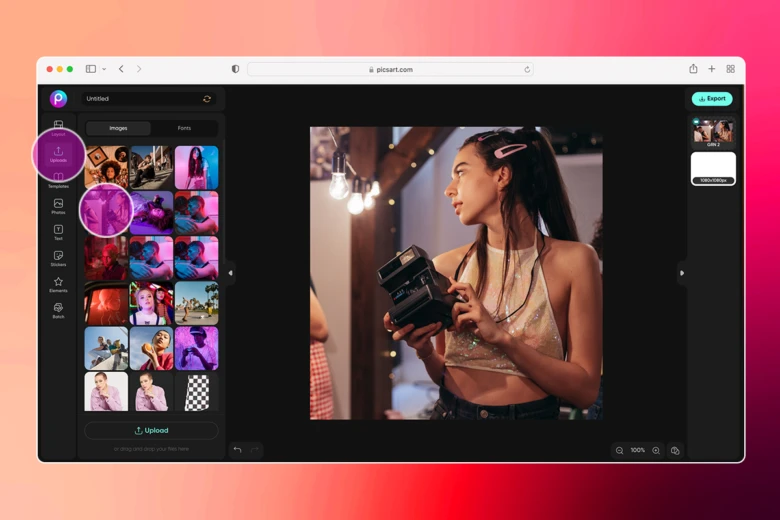Open the Layout tool in sidebar

coord(58,126)
